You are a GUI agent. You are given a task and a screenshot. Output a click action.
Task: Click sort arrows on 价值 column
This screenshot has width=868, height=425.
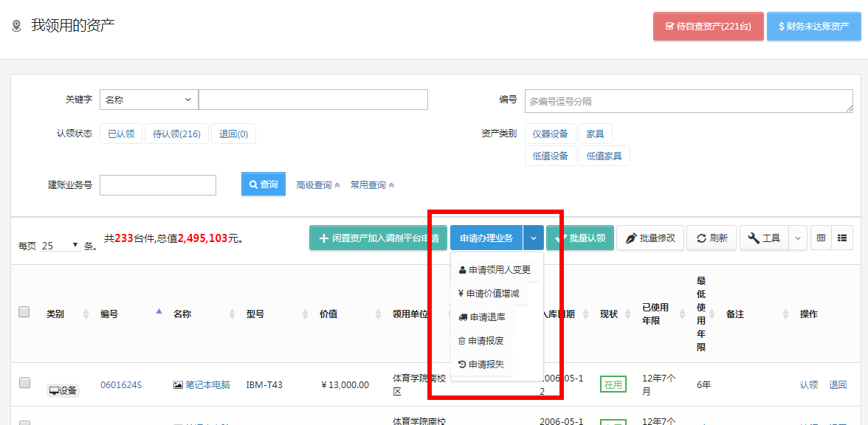tap(379, 314)
